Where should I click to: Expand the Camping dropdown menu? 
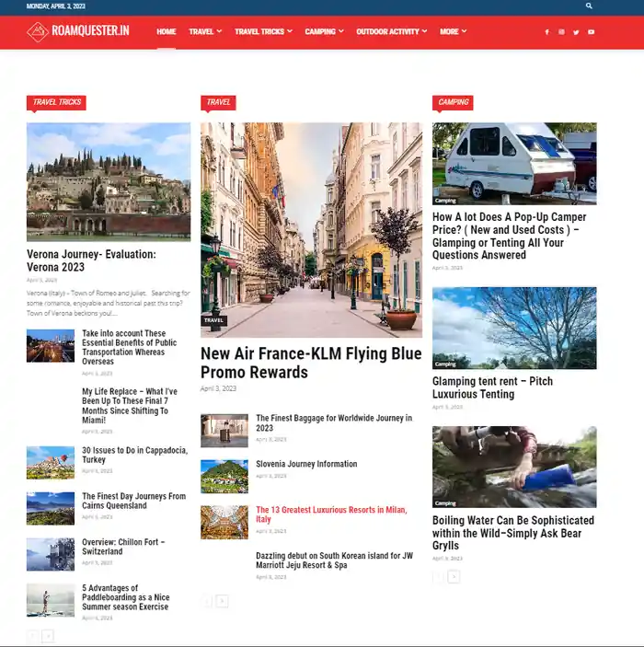(324, 32)
